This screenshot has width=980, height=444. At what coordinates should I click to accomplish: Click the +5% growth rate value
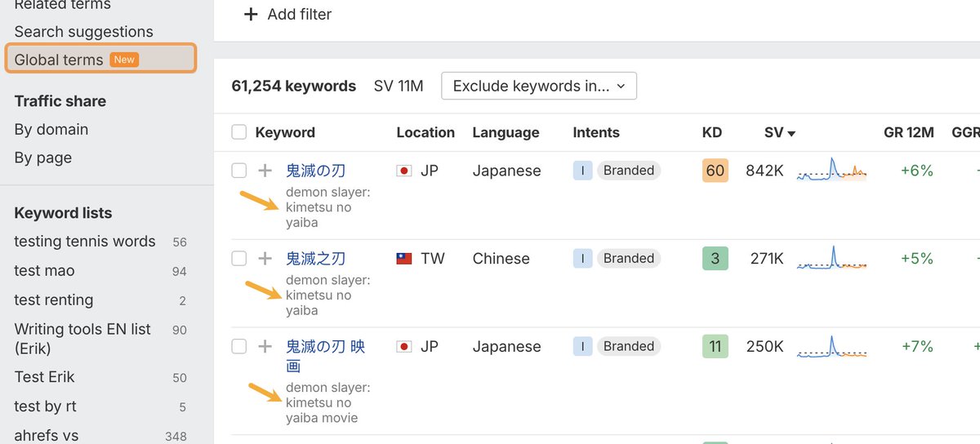917,259
